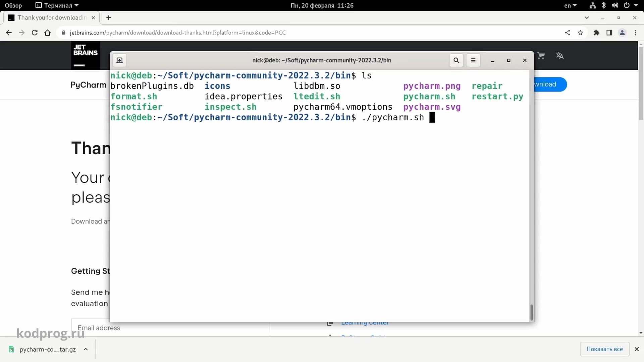Viewport: 644px width, 362px height.
Task: Open Обзор activities overview
Action: coord(13,5)
